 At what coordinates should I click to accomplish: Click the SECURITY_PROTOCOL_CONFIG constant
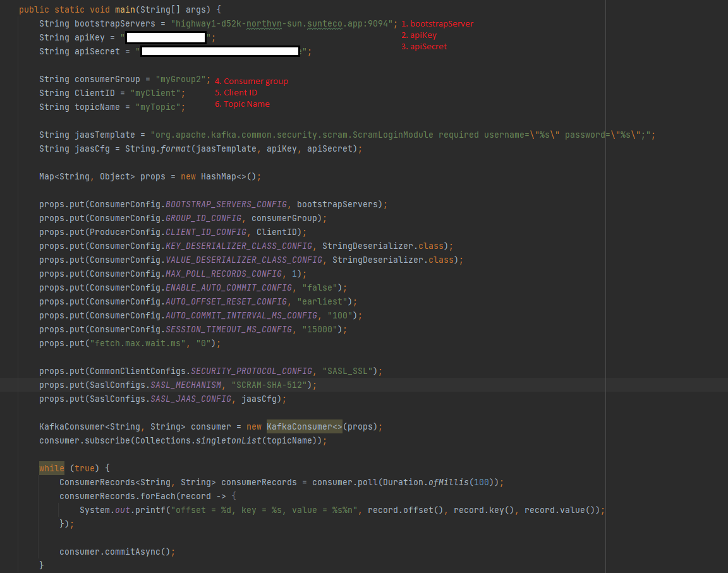tap(251, 371)
